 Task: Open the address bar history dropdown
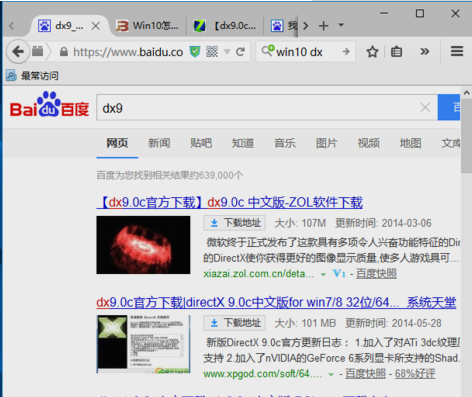coord(227,52)
